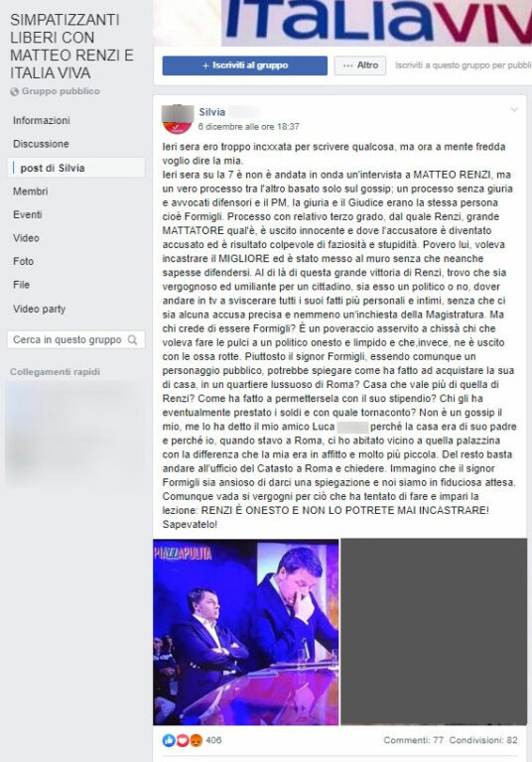Click the blue thumbs-up Like reaction icon

click(x=169, y=740)
